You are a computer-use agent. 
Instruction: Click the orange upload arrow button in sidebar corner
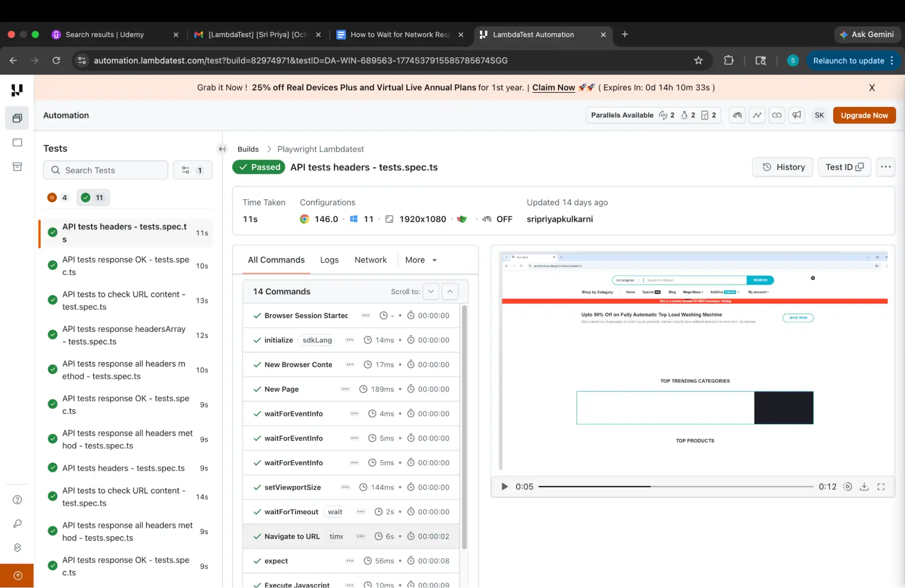tap(17, 576)
